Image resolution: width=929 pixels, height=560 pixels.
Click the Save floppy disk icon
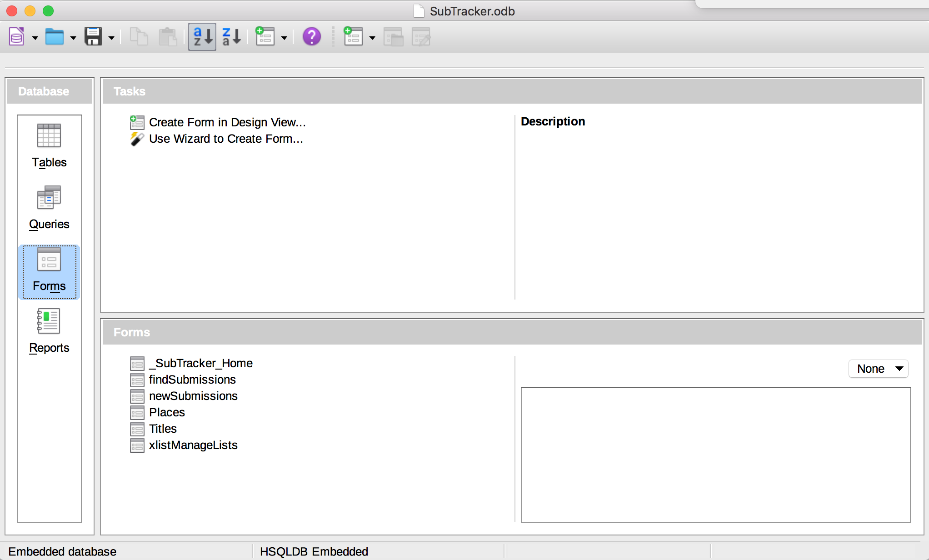[x=93, y=36]
